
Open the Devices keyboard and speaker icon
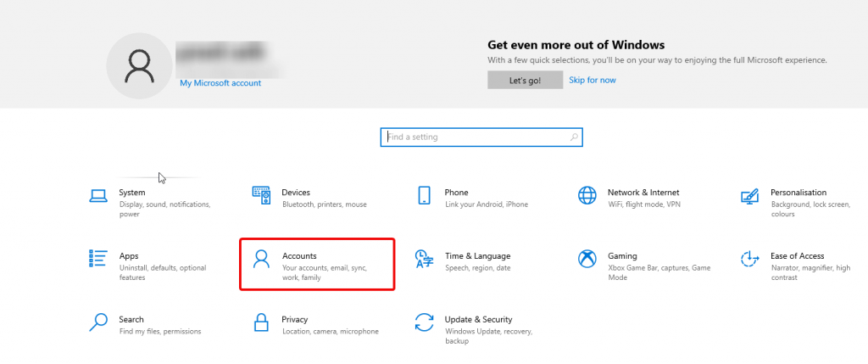[261, 195]
